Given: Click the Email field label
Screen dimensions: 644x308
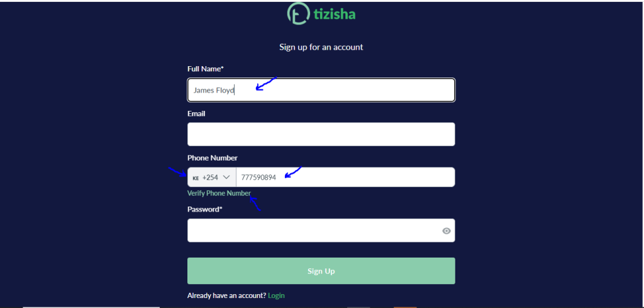Looking at the screenshot, I should coord(196,113).
